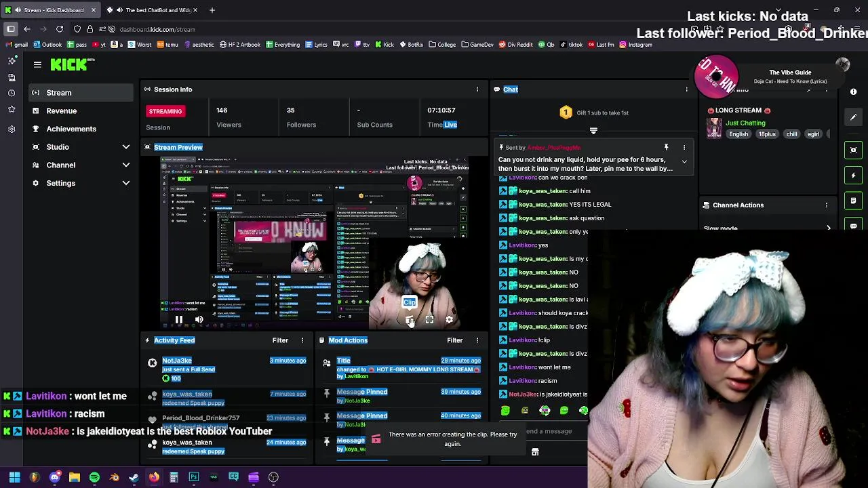Click the Just Chatting category link
The width and height of the screenshot is (868, 488).
745,123
